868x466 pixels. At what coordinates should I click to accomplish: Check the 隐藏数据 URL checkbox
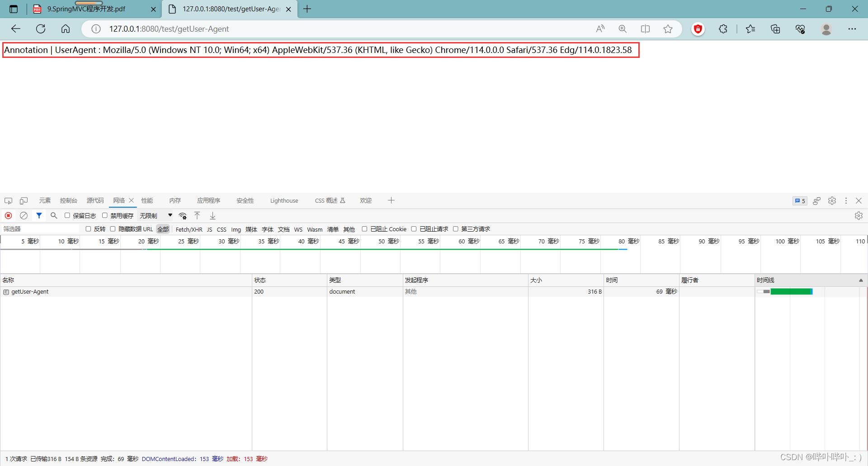(x=113, y=229)
